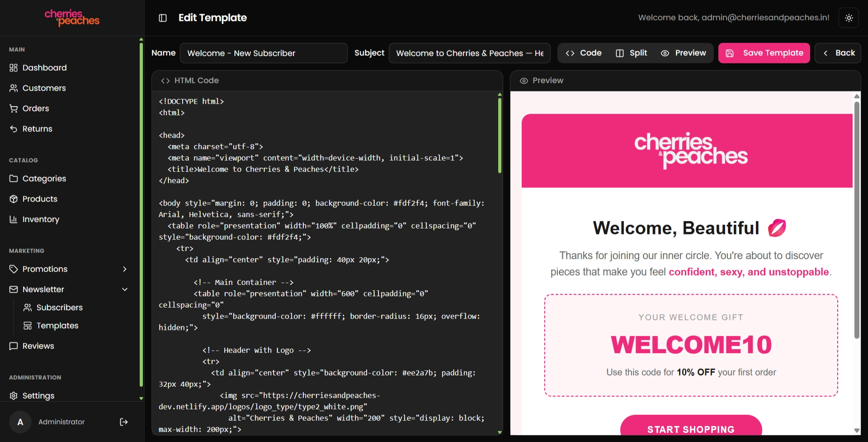868x442 pixels.
Task: Log out using the exit icon
Action: [x=123, y=422]
